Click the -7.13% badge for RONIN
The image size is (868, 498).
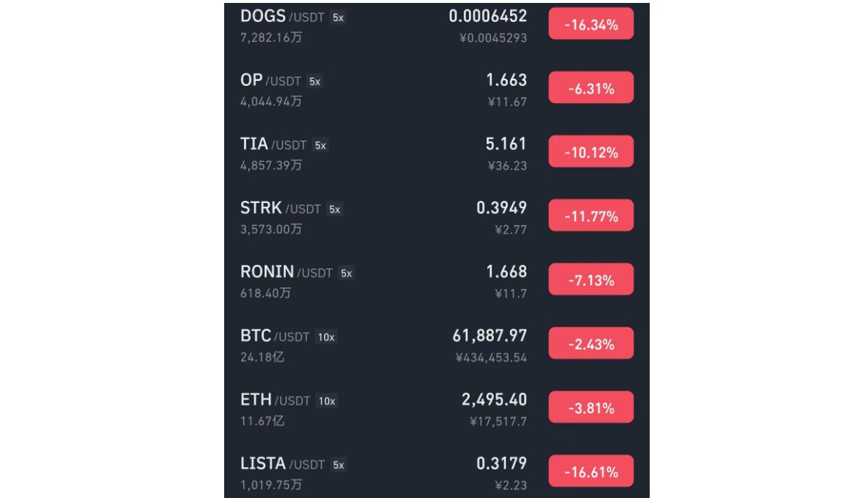point(591,280)
